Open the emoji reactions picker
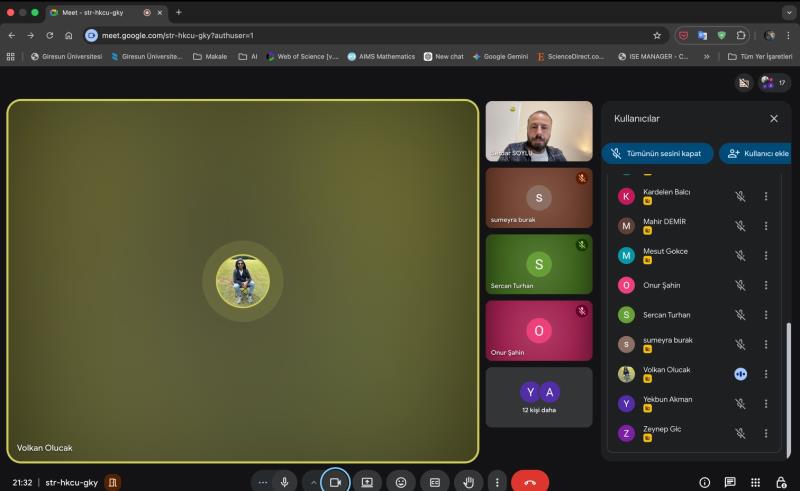The height and width of the screenshot is (491, 800). 401,482
